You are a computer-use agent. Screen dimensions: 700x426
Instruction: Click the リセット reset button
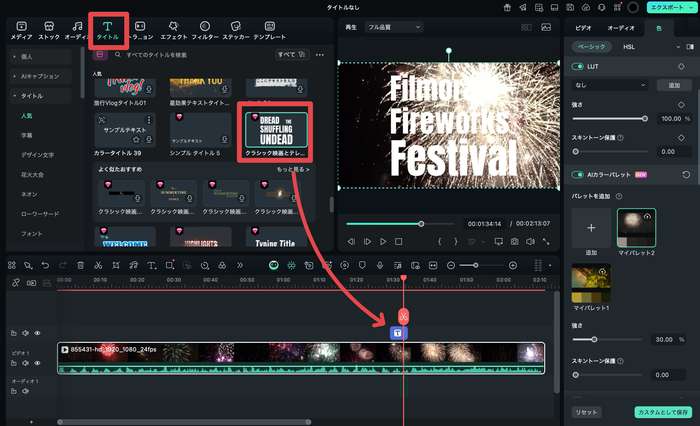click(586, 412)
